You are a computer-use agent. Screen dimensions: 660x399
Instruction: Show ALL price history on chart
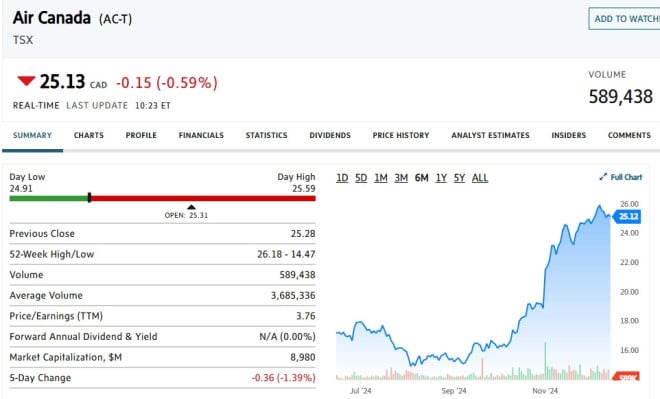480,178
